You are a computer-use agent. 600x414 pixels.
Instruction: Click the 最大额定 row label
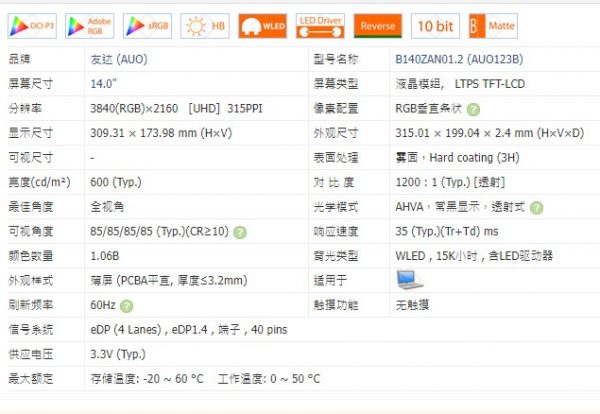31,379
